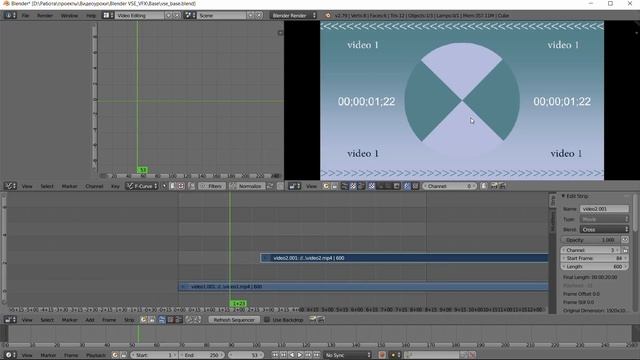Jump to the start frame playback button
The image size is (640, 360).
pos(275,355)
